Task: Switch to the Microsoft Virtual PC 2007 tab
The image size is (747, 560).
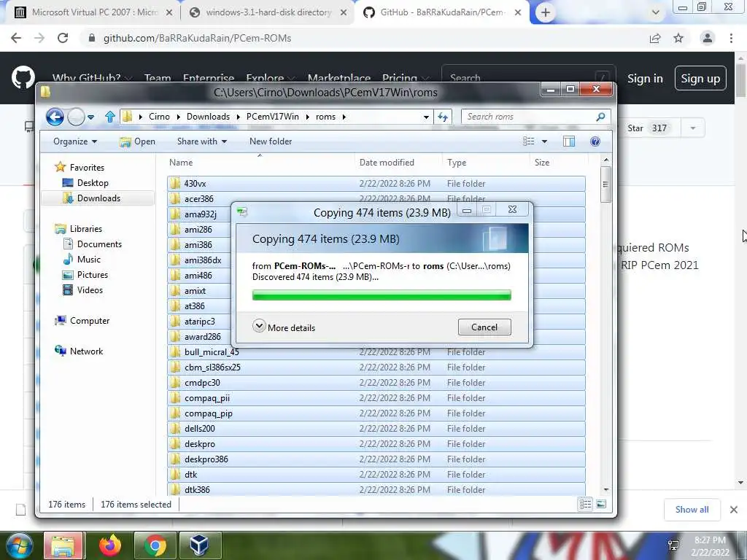Action: (93, 12)
